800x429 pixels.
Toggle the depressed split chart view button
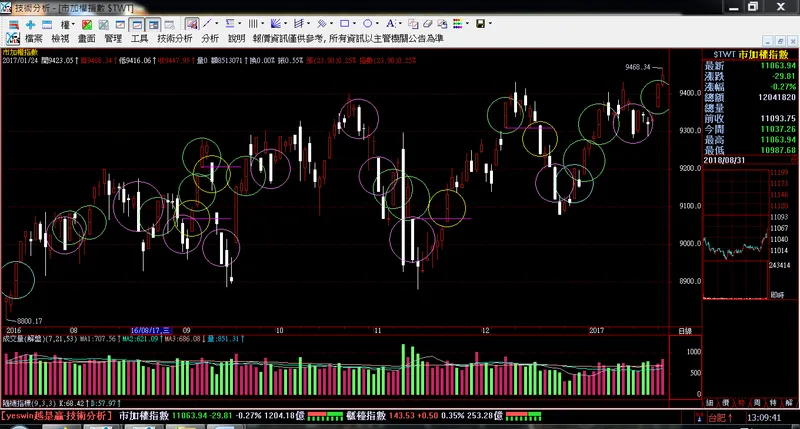pos(154,24)
